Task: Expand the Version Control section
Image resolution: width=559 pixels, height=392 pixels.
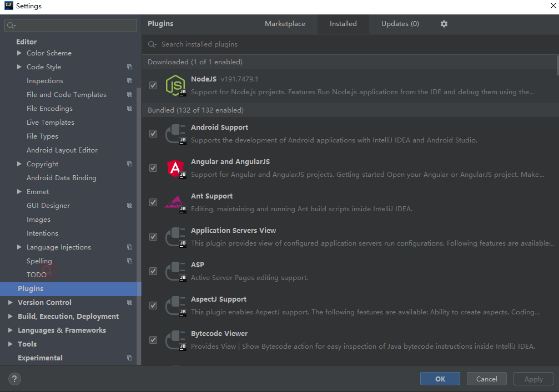Action: coord(11,302)
